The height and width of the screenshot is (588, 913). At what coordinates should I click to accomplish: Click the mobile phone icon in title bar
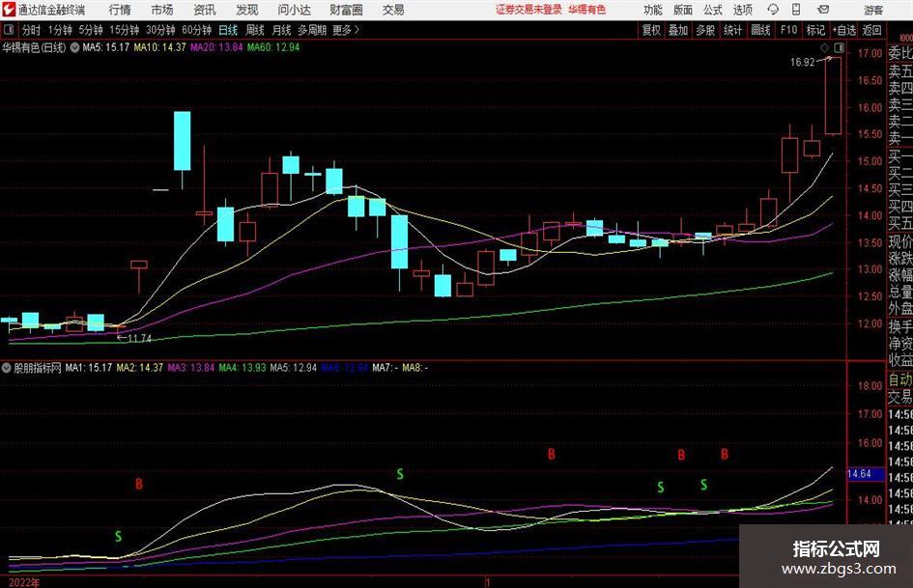point(796,10)
